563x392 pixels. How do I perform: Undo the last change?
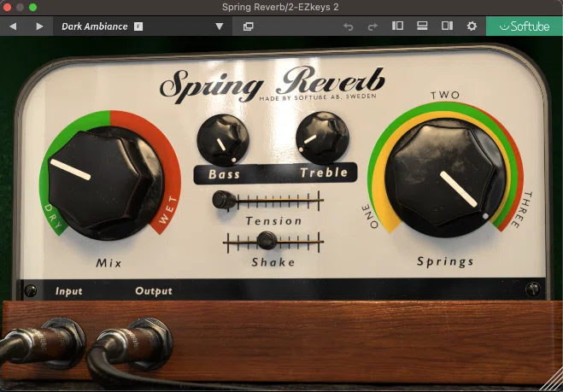tap(348, 26)
